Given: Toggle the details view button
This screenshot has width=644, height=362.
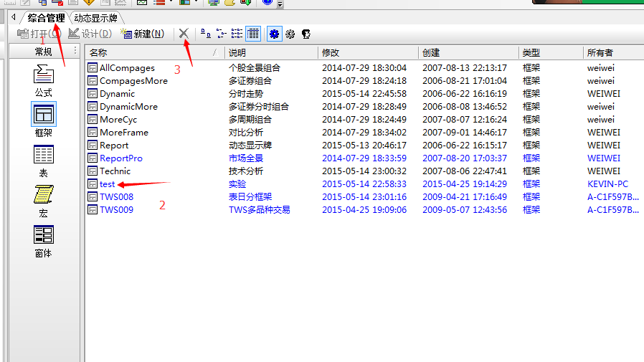Looking at the screenshot, I should point(252,34).
